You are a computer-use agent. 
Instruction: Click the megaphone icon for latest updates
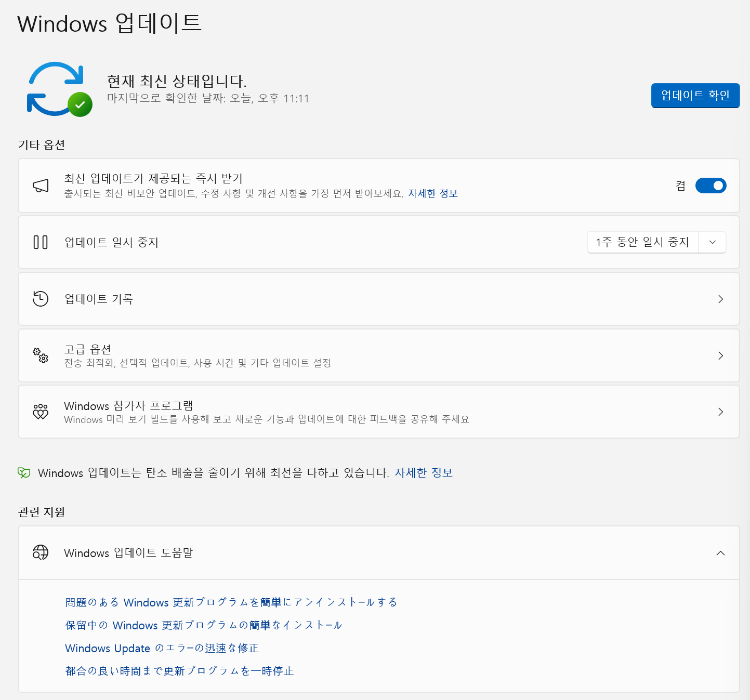point(41,186)
